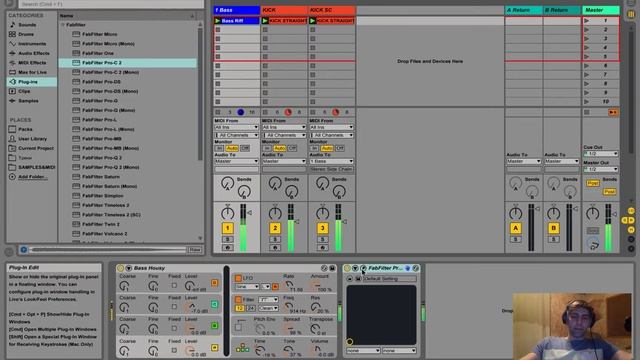Arm the 1 Bass track for recording
Screen dimensions: 640x360
228,247
